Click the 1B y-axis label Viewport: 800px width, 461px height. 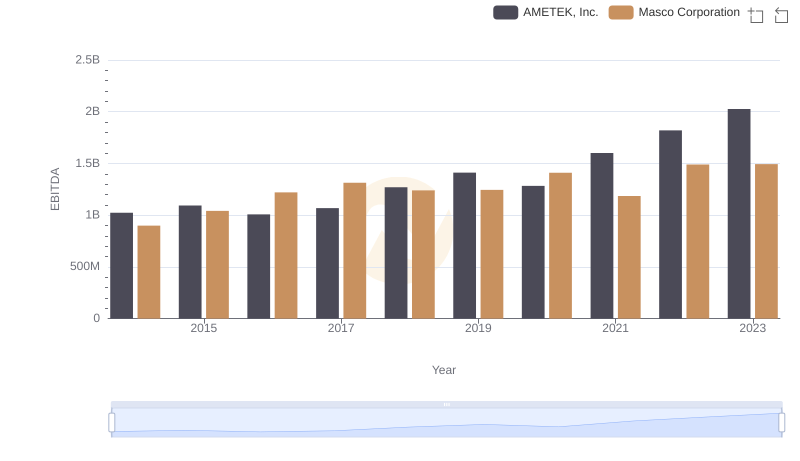92,215
